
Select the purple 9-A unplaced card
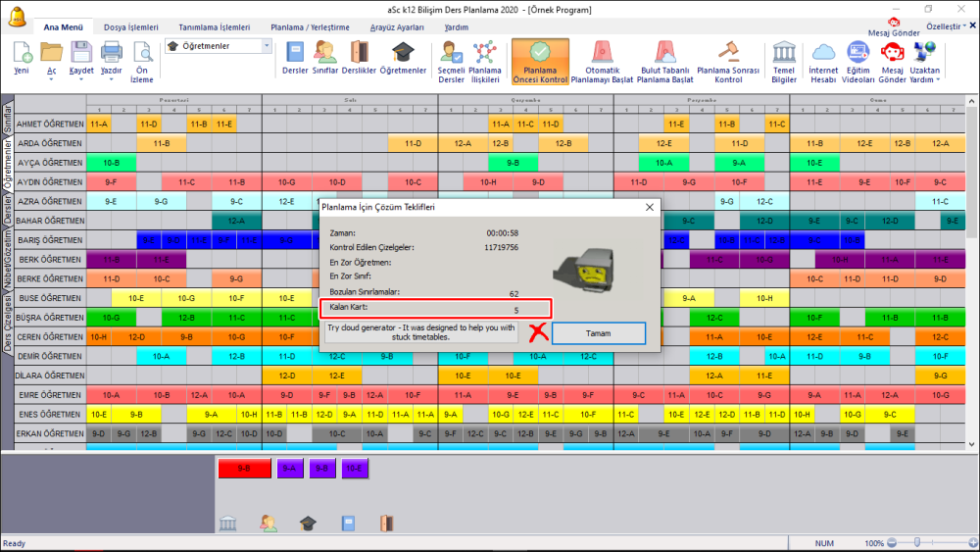pos(289,469)
